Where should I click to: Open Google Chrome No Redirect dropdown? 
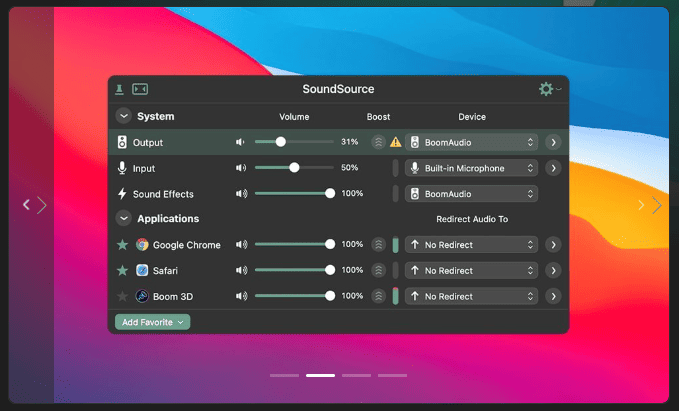pos(471,245)
